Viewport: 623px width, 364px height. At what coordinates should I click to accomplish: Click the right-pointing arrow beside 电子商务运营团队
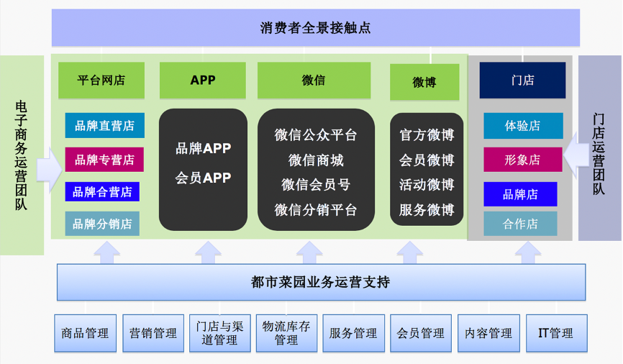pos(49,170)
